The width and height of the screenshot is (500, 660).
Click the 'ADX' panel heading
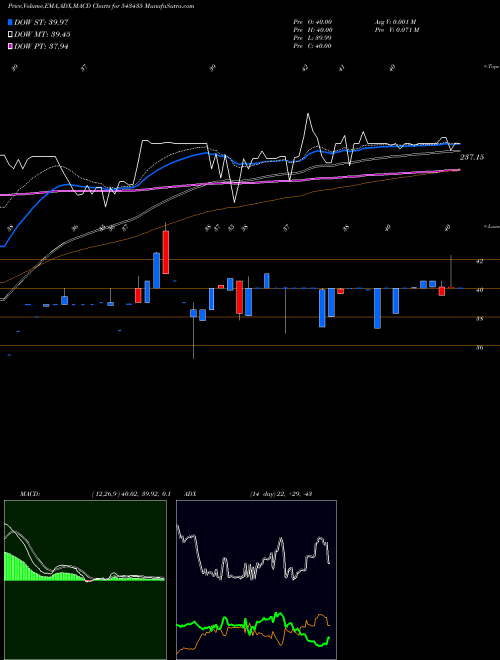pos(190,494)
